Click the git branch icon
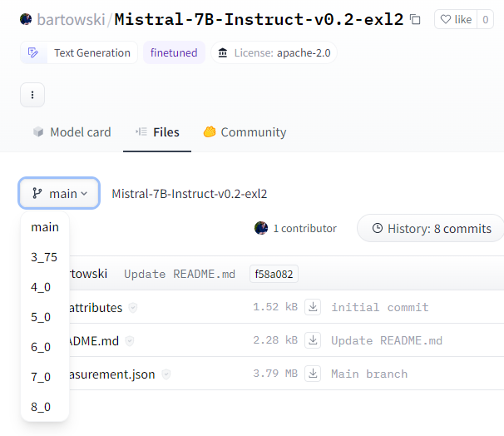Viewport: 504px width, 436px height. pyautogui.click(x=37, y=193)
